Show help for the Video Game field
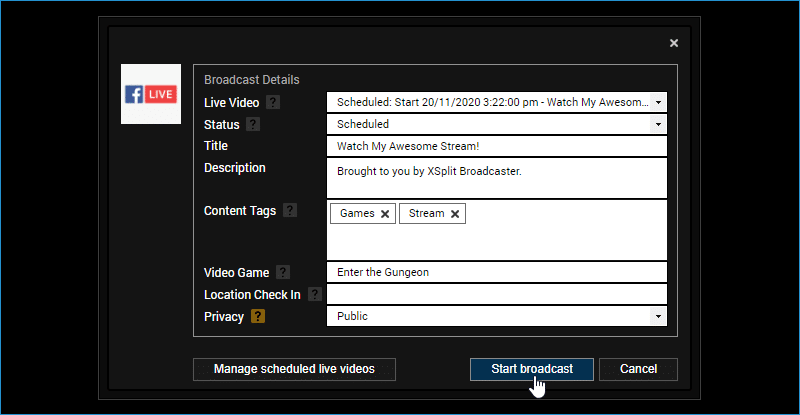800x415 pixels. [283, 272]
